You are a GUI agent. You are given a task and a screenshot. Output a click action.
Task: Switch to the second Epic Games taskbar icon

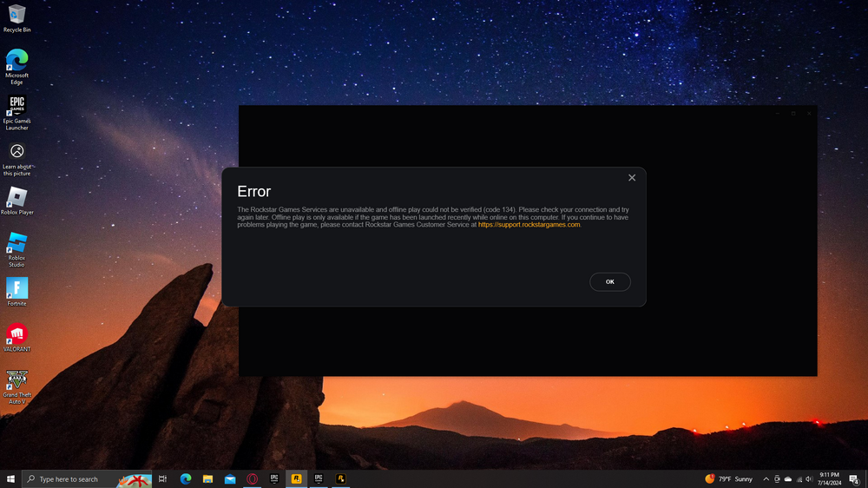(319, 479)
